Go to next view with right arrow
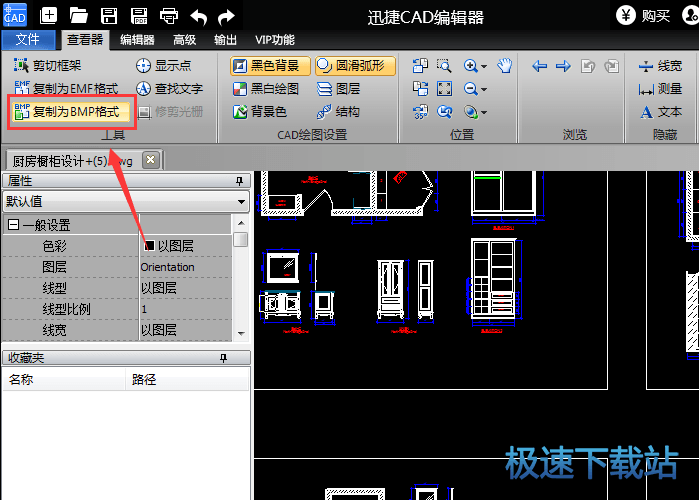 point(563,66)
